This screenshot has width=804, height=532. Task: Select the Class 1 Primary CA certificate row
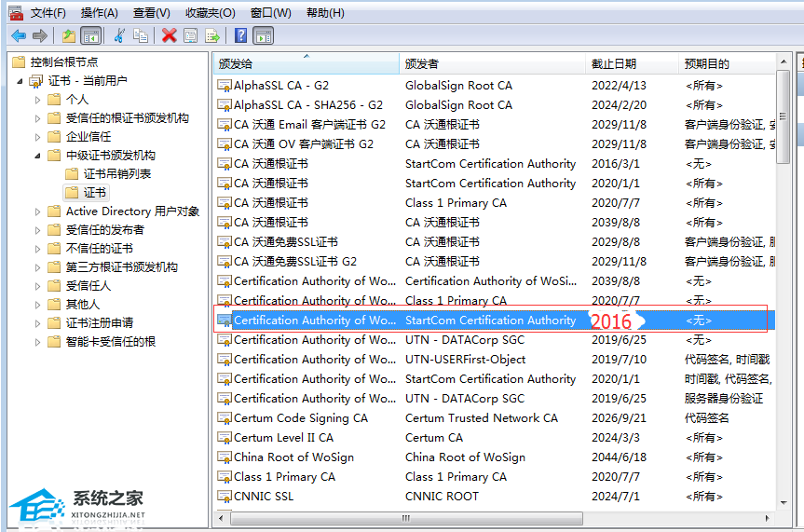point(495,477)
